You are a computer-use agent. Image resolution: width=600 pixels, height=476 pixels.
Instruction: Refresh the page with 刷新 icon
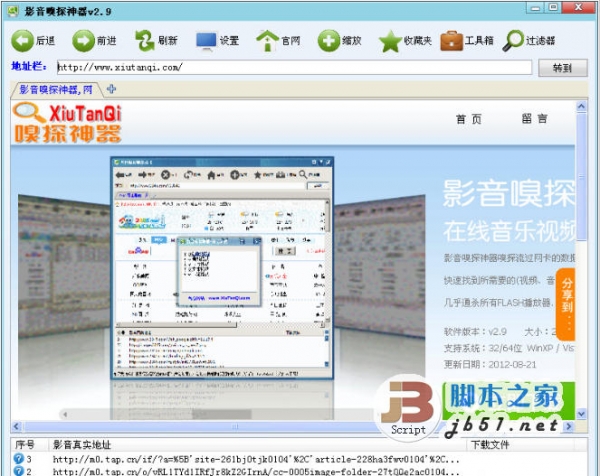(x=145, y=41)
